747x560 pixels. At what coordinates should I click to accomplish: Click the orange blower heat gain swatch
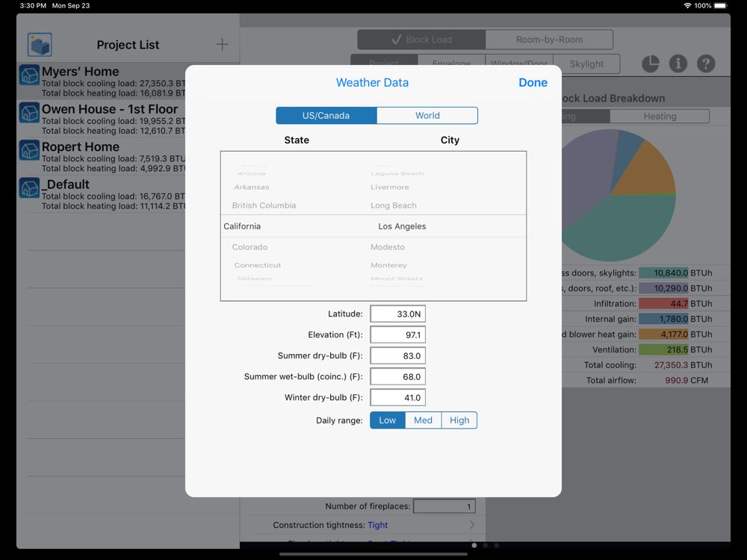[663, 335]
